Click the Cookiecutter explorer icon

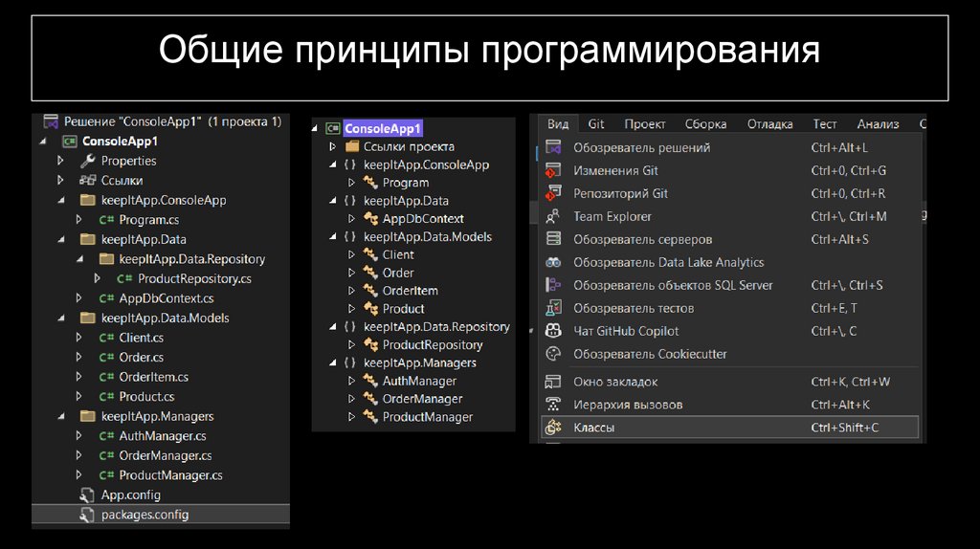[553, 354]
